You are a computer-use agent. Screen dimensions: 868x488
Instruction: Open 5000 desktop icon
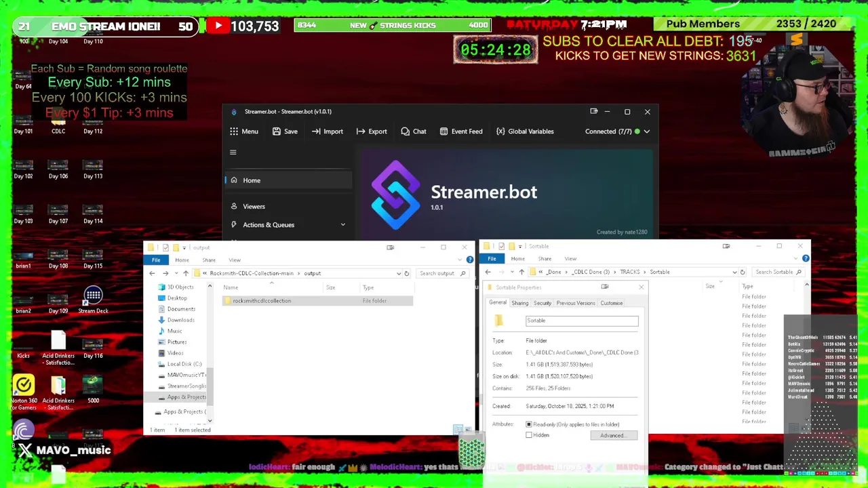click(93, 390)
